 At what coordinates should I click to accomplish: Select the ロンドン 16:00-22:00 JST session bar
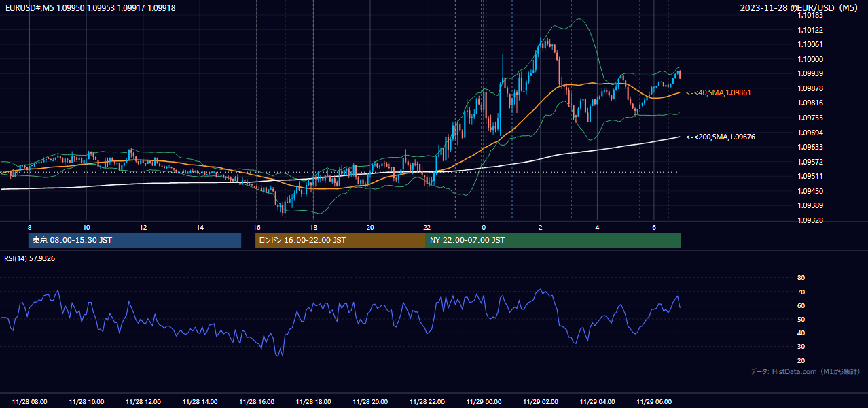340,240
